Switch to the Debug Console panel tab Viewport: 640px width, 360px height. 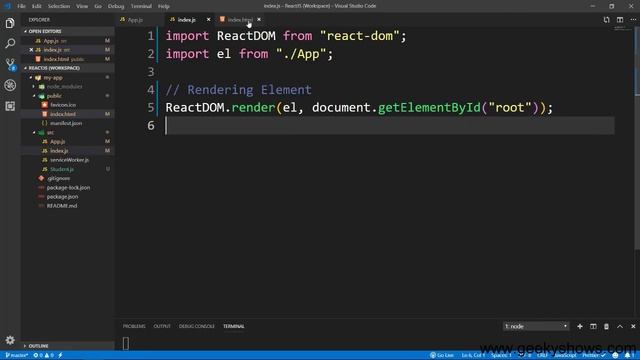[196, 326]
